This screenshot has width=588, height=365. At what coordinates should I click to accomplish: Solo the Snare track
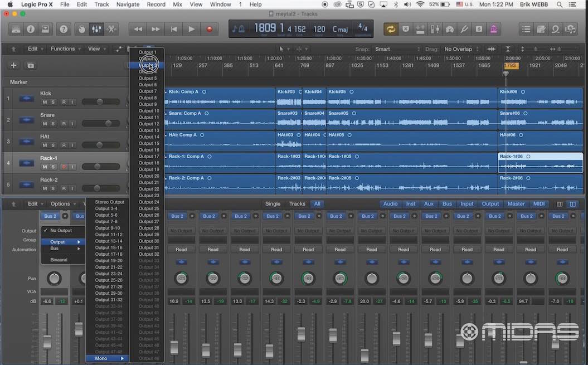[53, 124]
